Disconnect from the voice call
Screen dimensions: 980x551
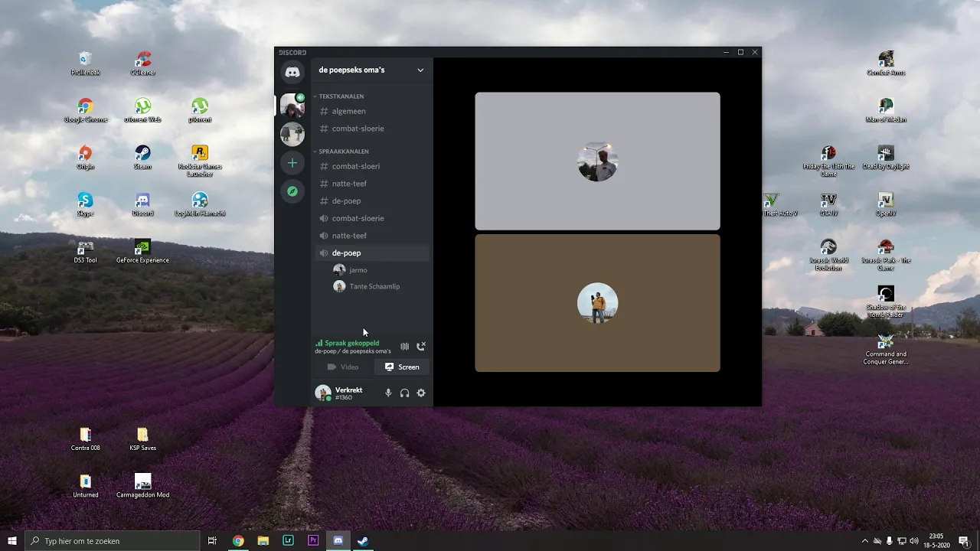(420, 347)
